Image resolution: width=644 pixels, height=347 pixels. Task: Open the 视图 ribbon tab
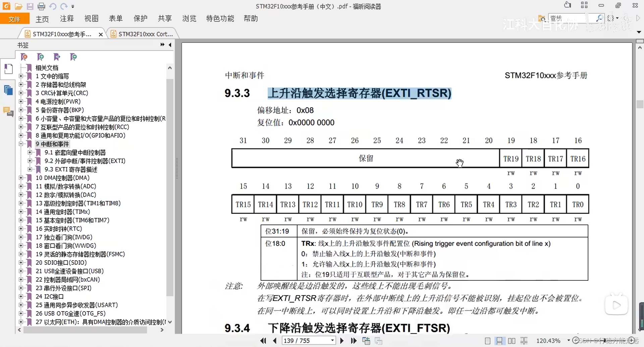tap(91, 18)
